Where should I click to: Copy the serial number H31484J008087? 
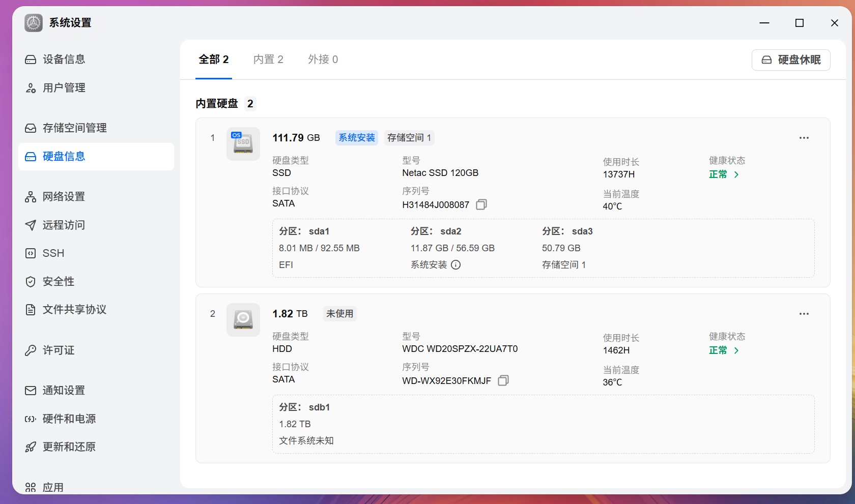click(481, 204)
